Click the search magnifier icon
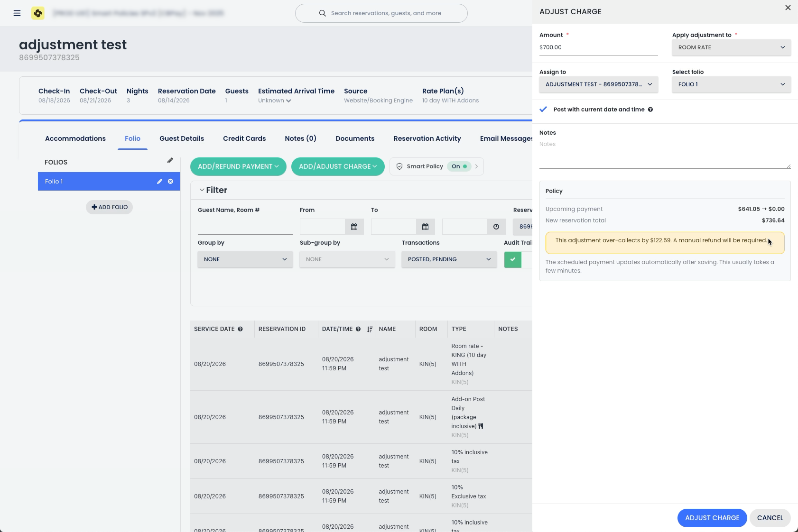Screen dimensions: 798x532 323,13
